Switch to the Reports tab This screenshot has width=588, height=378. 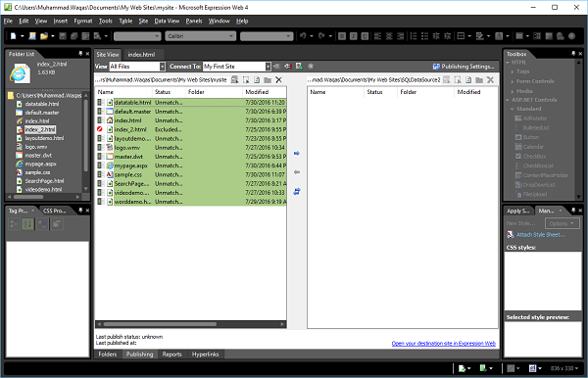point(172,354)
